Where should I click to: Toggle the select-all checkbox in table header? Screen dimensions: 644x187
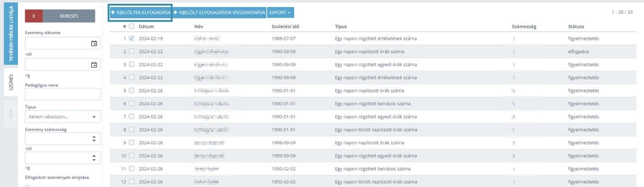point(132,26)
